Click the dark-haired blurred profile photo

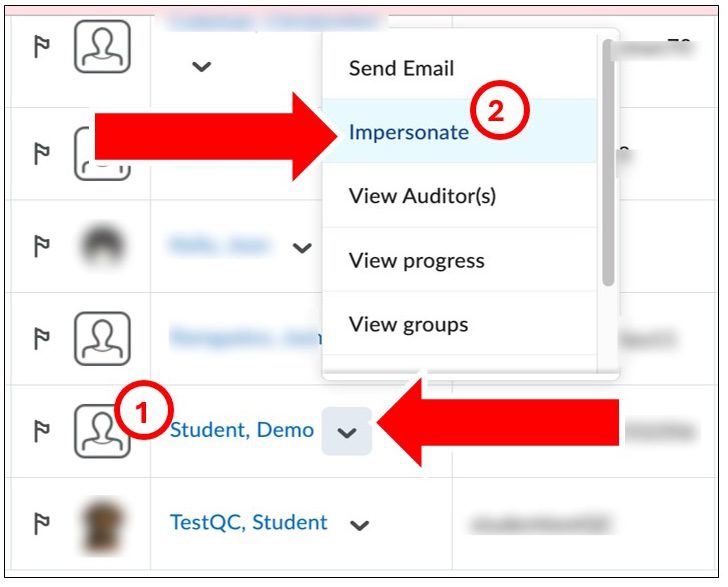point(102,246)
